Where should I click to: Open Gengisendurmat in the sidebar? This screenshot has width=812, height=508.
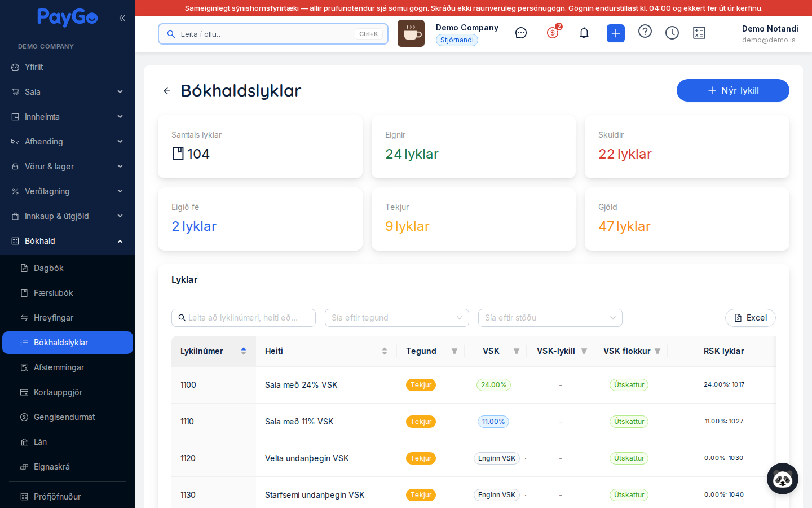tap(68, 417)
